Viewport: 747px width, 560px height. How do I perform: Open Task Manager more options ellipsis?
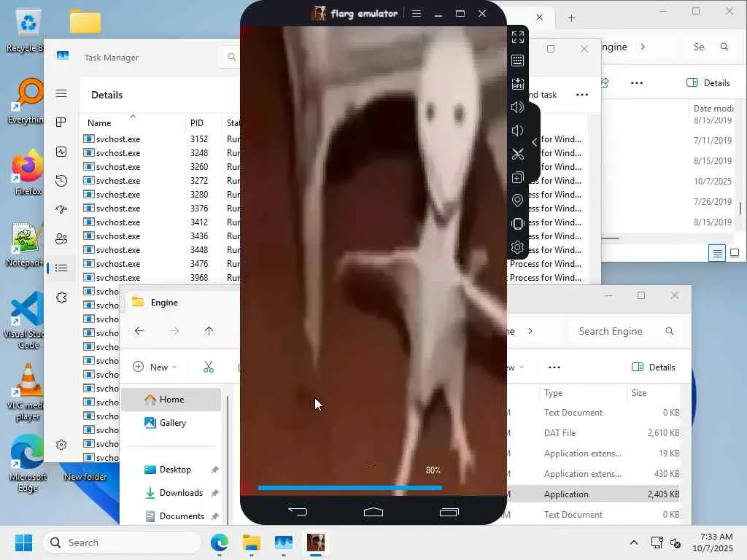pos(582,95)
